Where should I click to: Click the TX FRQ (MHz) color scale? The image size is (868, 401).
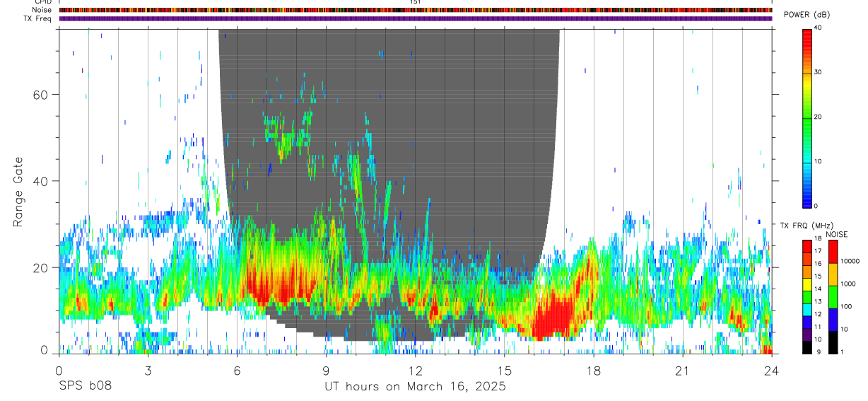807,296
